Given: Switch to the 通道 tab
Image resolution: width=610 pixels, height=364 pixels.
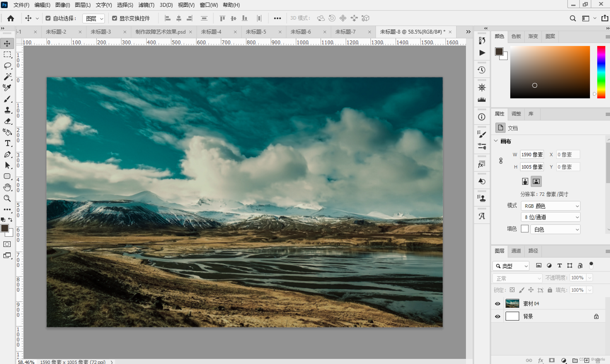Looking at the screenshot, I should 516,251.
